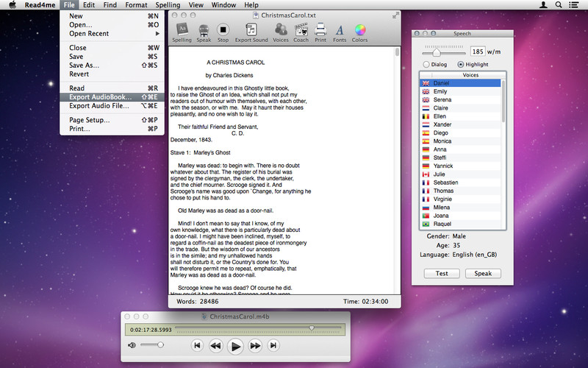Open the Edit menu
The image size is (588, 368).
tap(89, 5)
